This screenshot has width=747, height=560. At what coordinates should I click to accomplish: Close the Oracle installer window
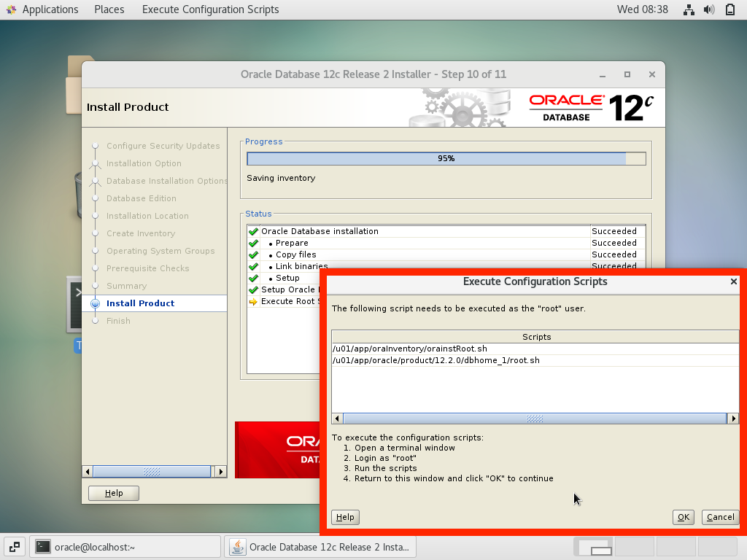point(652,75)
